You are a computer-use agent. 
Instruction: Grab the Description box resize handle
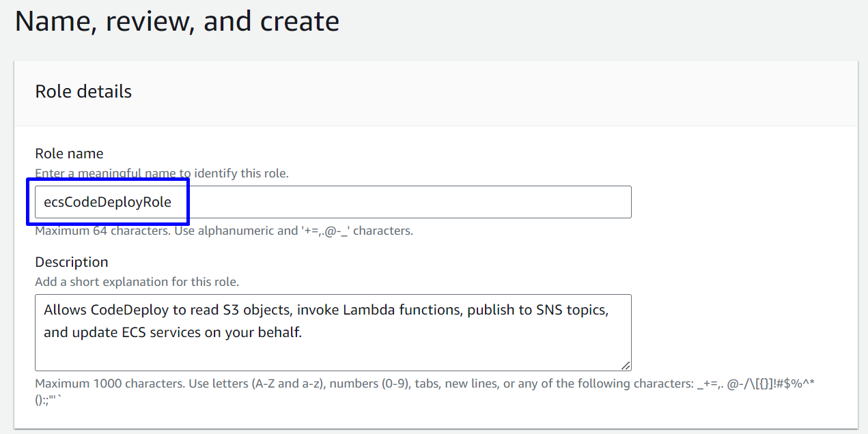point(626,365)
